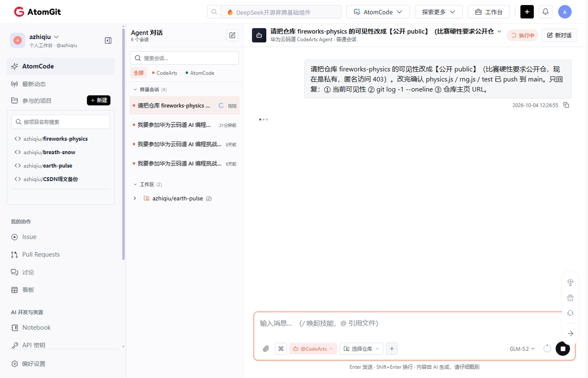The image size is (588, 378).
Task: Click the trophy icon in floating toolbar
Action: tap(570, 282)
